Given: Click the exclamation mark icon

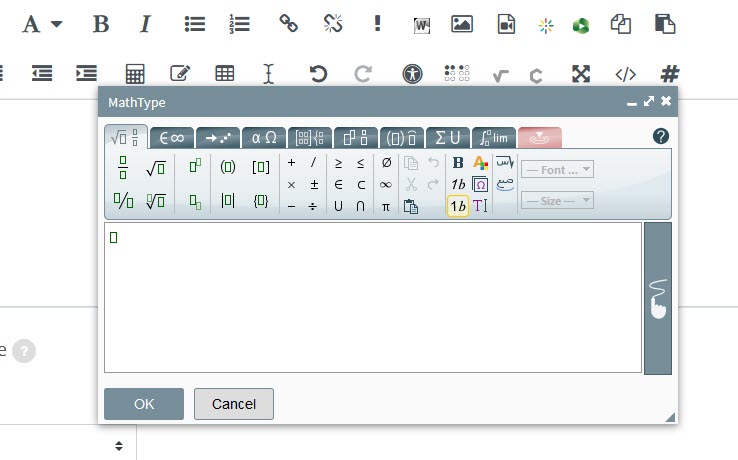Looking at the screenshot, I should coord(377,23).
